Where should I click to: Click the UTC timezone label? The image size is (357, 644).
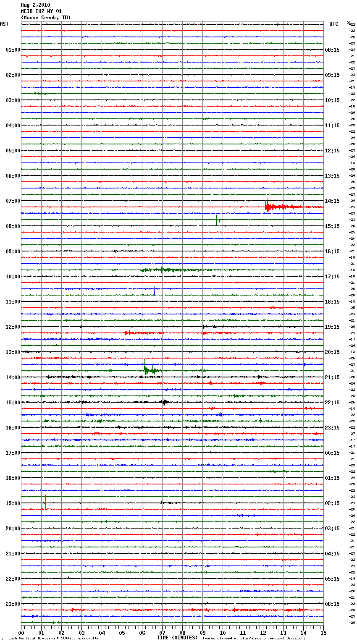point(333,24)
